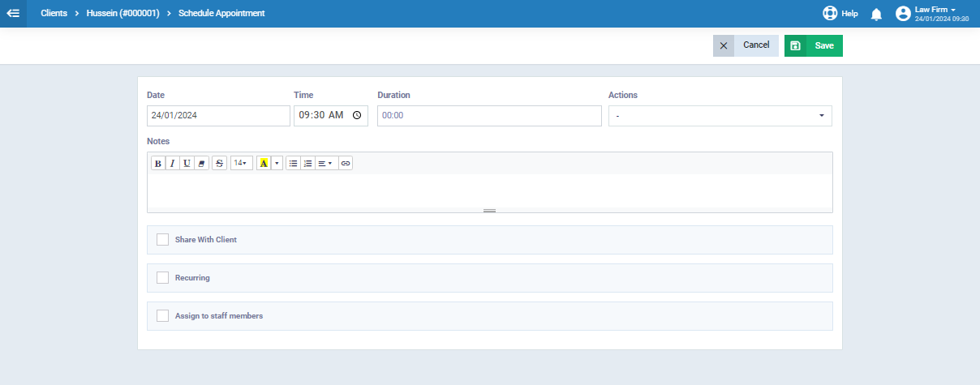The width and height of the screenshot is (980, 385).
Task: Click the Duration field showing 00:00
Action: tap(488, 116)
